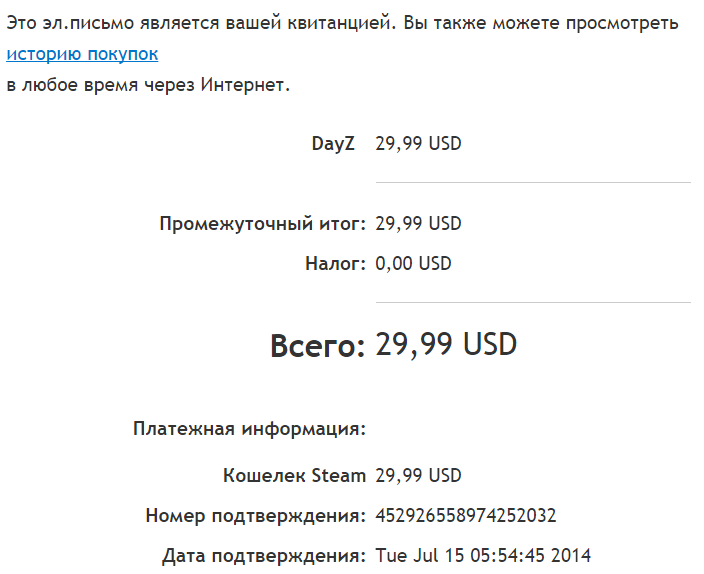Click the Кошелек Steam label
This screenshot has height=574, width=704.
295,476
